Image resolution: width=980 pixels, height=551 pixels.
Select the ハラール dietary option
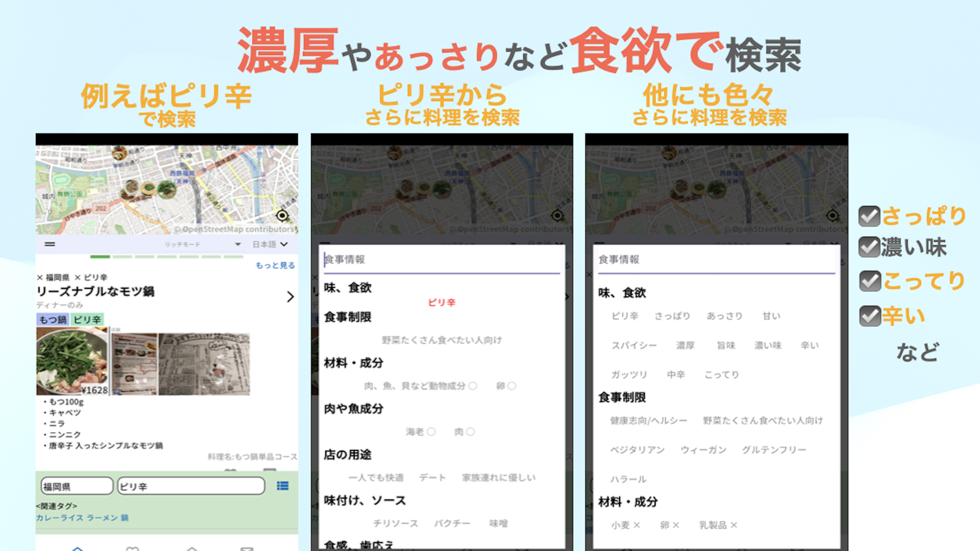pos(628,479)
